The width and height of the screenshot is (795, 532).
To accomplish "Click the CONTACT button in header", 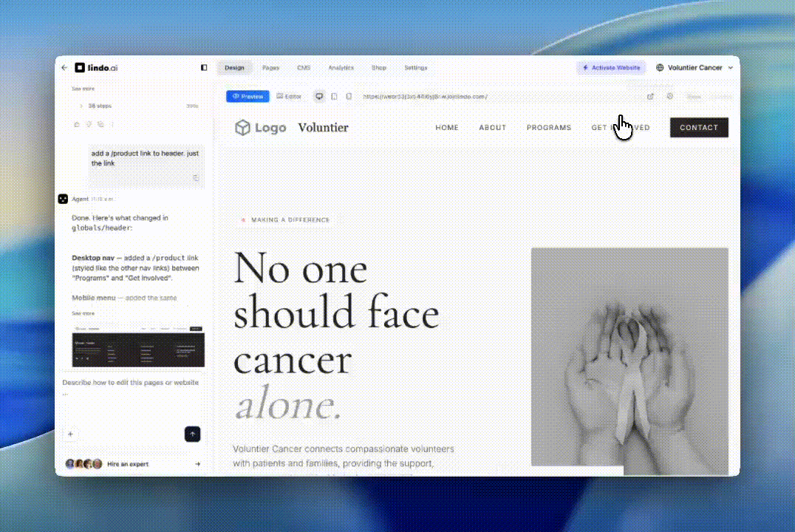I will pyautogui.click(x=699, y=127).
